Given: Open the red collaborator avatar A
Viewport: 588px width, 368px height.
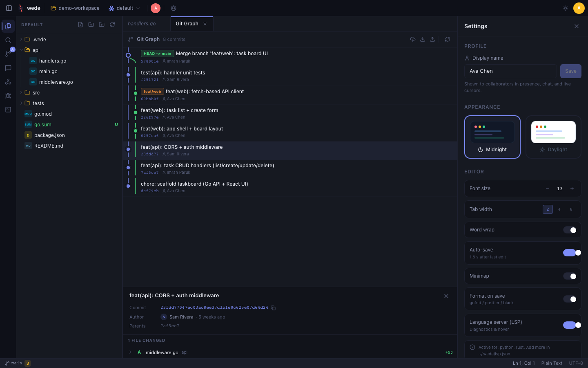Looking at the screenshot, I should tap(156, 8).
